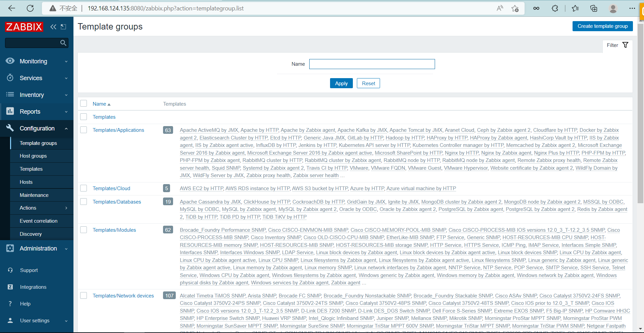Open browser collections icon
The height and width of the screenshot is (333, 644).
click(594, 8)
